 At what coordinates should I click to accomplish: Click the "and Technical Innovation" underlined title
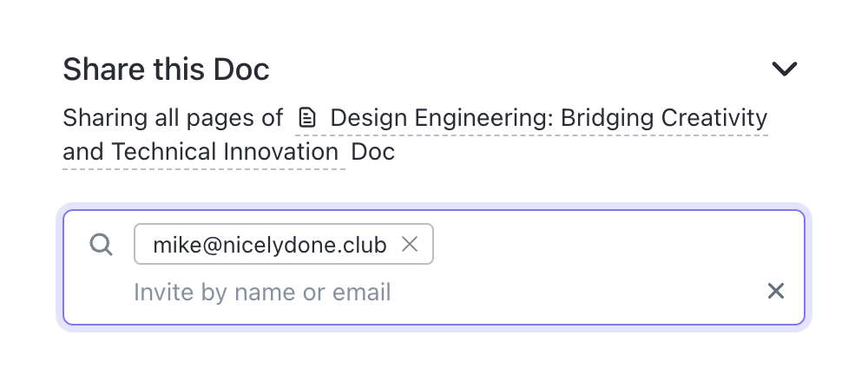pyautogui.click(x=201, y=153)
